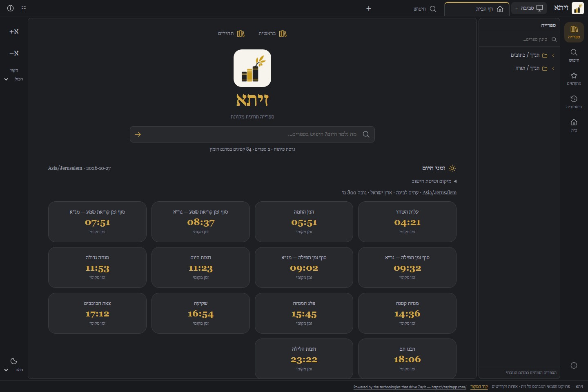
Task: Select the צאת הכוכבים 17:12 card
Action: [97, 313]
